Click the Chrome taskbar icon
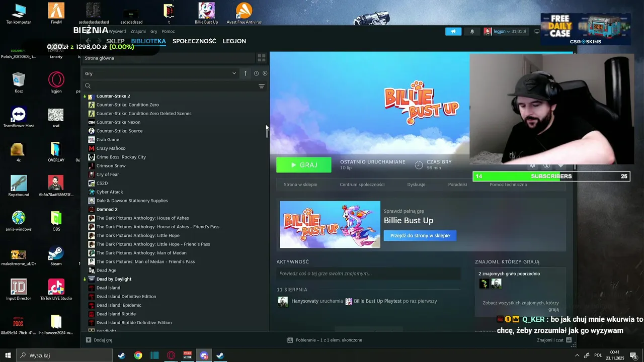Viewport: 644px width, 362px height. pyautogui.click(x=138, y=355)
